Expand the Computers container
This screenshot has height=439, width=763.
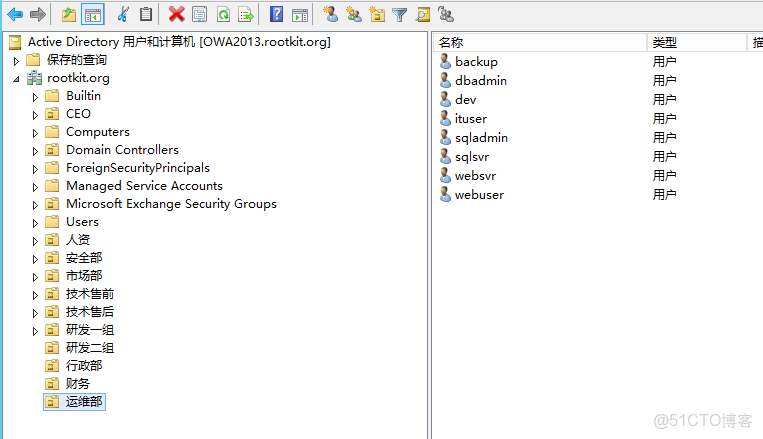pos(35,133)
